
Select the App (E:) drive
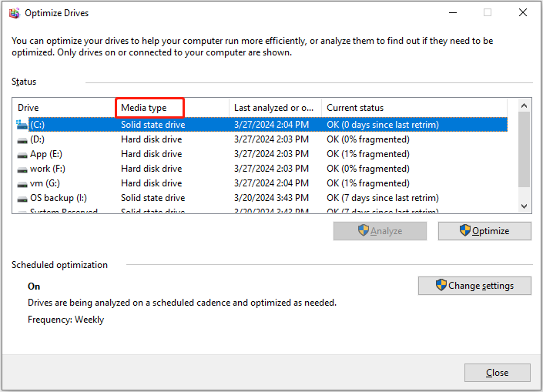pos(261,154)
